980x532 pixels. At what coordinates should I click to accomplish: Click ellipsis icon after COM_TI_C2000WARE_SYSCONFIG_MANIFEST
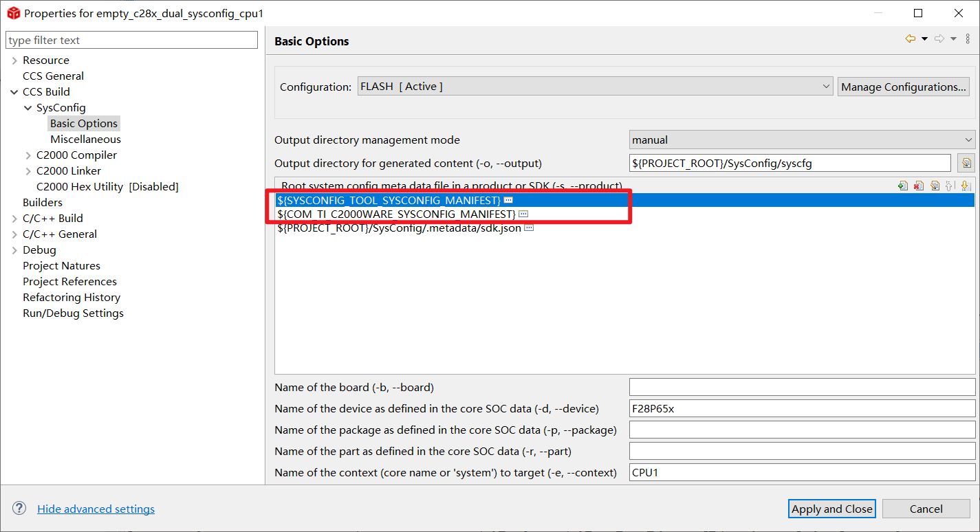(523, 214)
